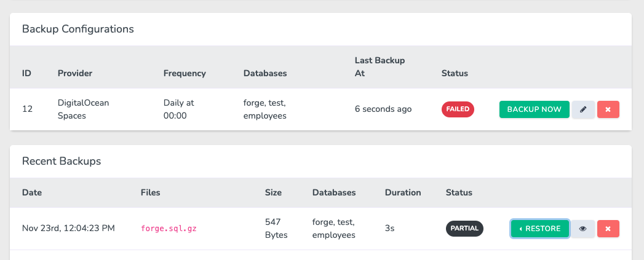
Task: Delete the Nov 23rd backup entry
Action: coord(608,229)
